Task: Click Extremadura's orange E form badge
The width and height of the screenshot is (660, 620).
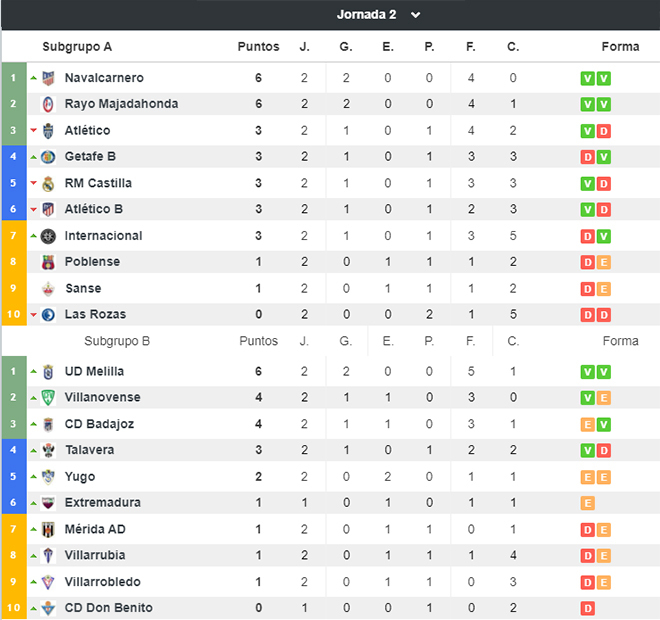Action: pyautogui.click(x=588, y=503)
